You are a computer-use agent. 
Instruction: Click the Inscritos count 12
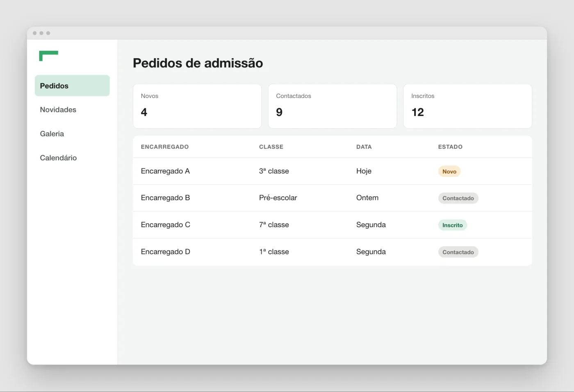point(418,112)
